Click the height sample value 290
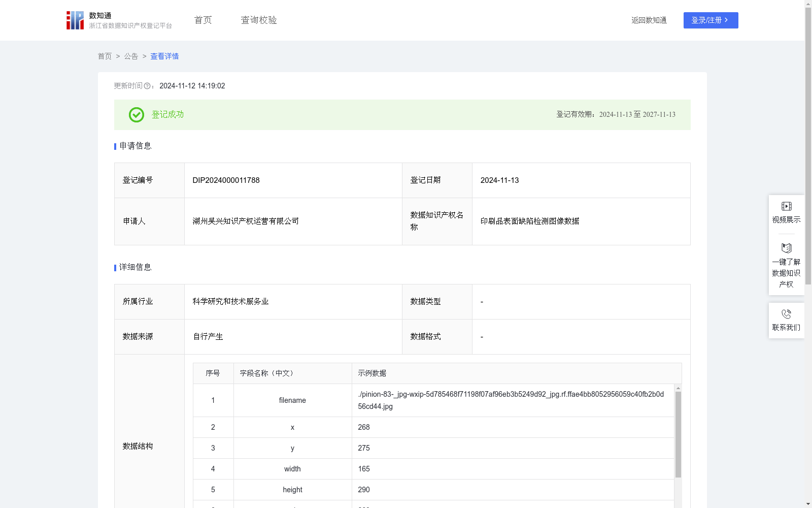The width and height of the screenshot is (812, 508). click(364, 490)
